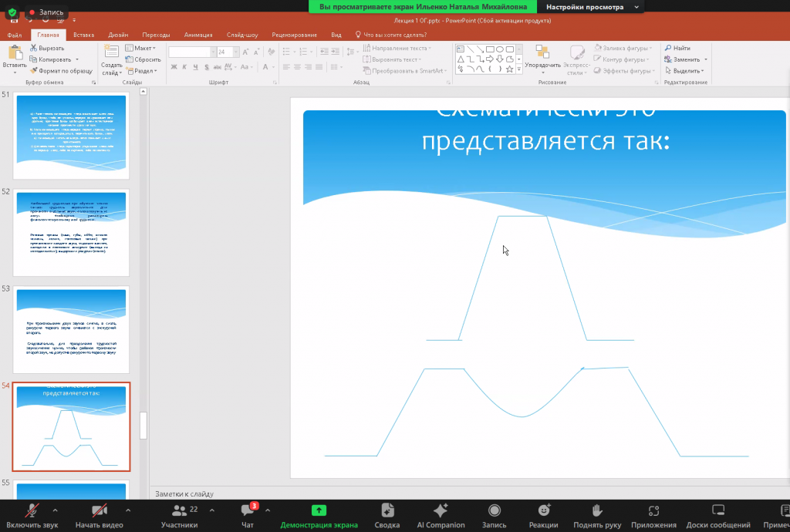
Task: Expand audio options arrow beside Включить звук
Action: click(x=55, y=510)
